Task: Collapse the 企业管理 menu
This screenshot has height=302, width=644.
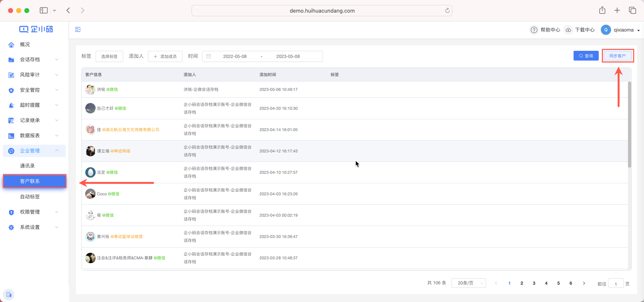Action: point(57,150)
